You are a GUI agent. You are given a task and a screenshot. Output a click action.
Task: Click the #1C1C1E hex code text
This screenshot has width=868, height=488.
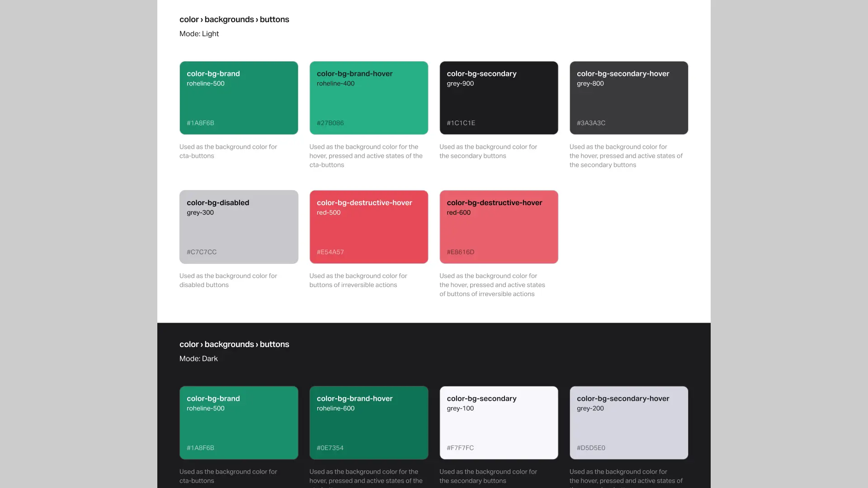tap(461, 123)
